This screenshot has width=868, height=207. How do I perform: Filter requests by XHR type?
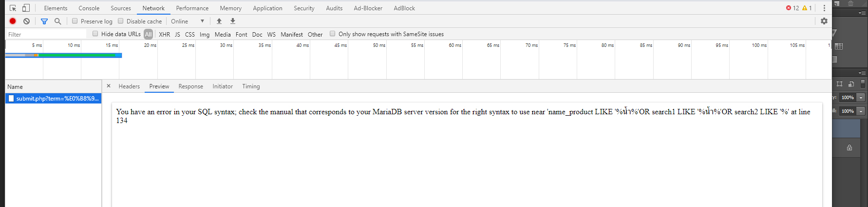tap(165, 34)
